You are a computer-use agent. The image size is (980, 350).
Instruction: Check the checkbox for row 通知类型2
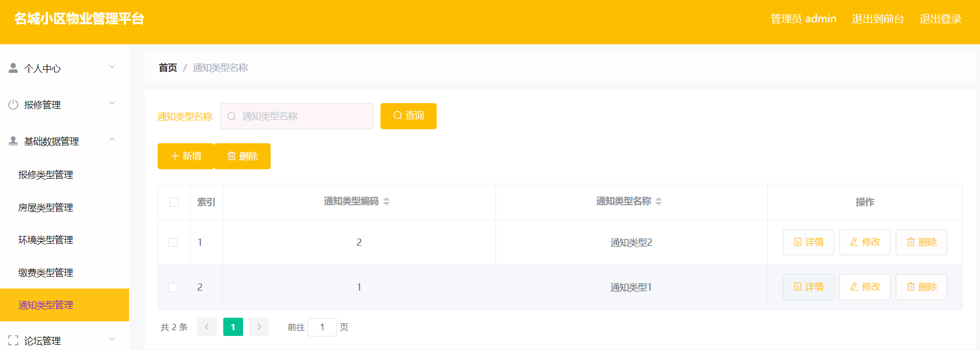173,243
